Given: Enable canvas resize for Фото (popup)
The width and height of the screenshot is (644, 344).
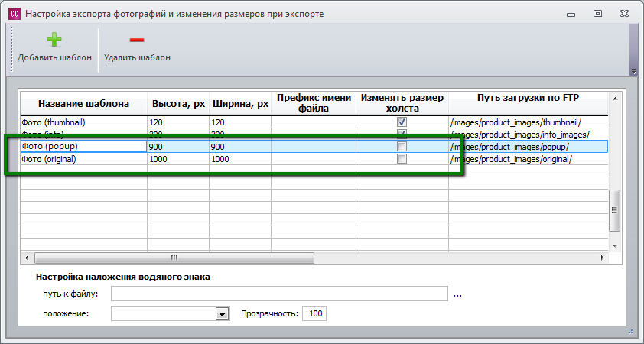Looking at the screenshot, I should pyautogui.click(x=402, y=147).
